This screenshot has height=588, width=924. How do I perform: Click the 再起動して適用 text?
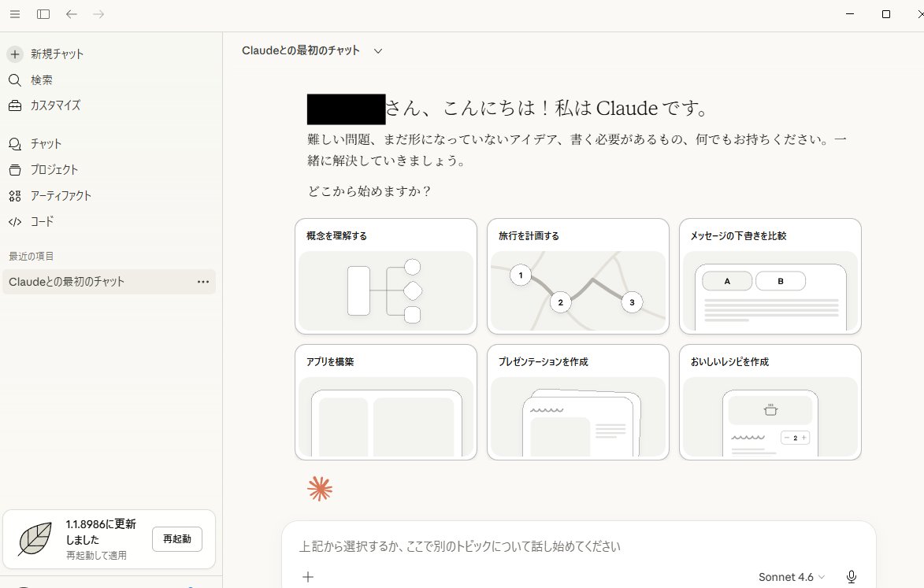point(96,555)
